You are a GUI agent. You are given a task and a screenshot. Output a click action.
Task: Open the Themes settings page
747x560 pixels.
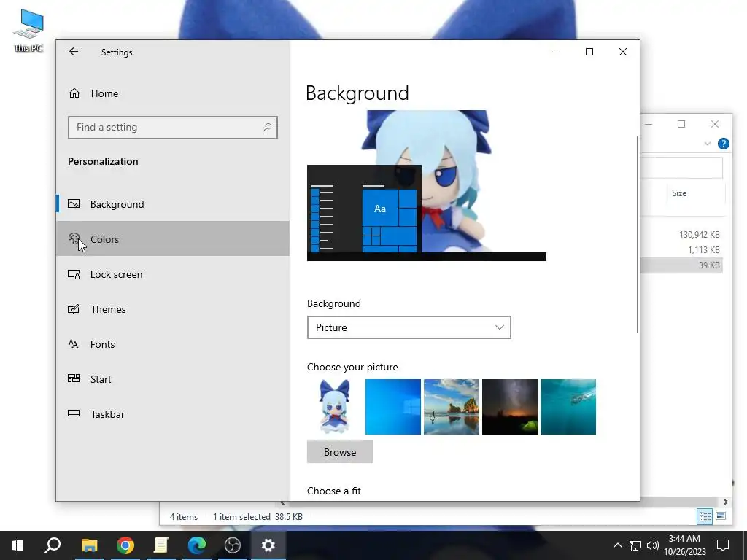tap(172, 309)
